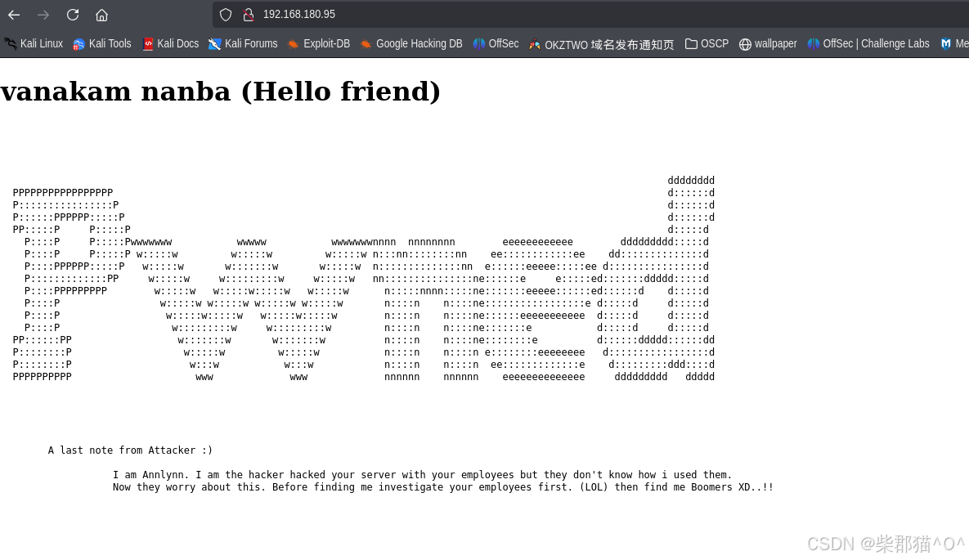Open the browser home page
Image resolution: width=969 pixels, height=560 pixels.
(102, 15)
